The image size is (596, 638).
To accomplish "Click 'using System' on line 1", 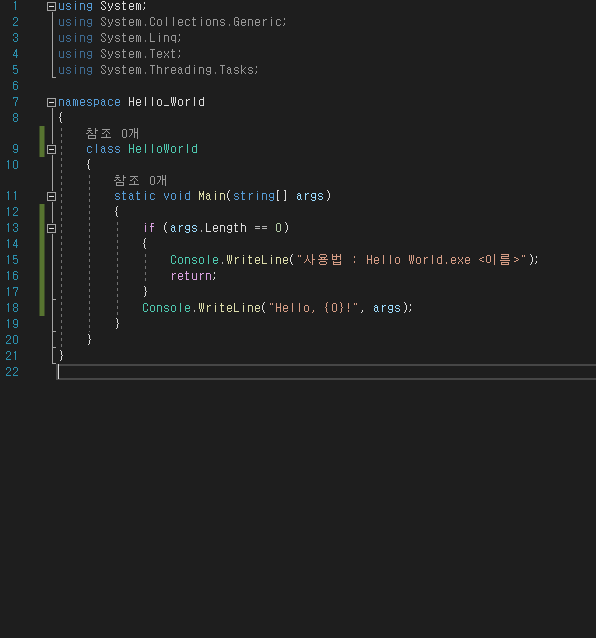I will pyautogui.click(x=102, y=6).
